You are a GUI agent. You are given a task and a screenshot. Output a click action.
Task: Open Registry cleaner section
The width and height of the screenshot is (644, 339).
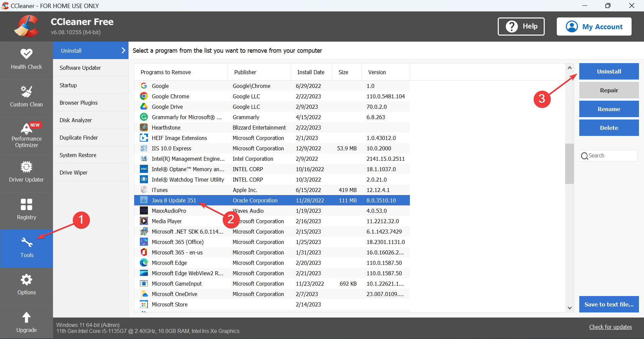[x=26, y=211]
